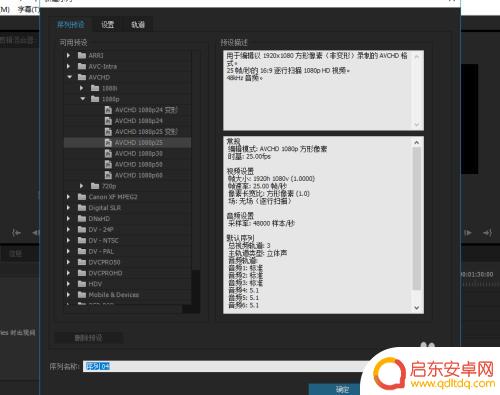Click the AVCHD 1080p25 preset file icon
The height and width of the screenshot is (395, 500).
click(x=108, y=142)
